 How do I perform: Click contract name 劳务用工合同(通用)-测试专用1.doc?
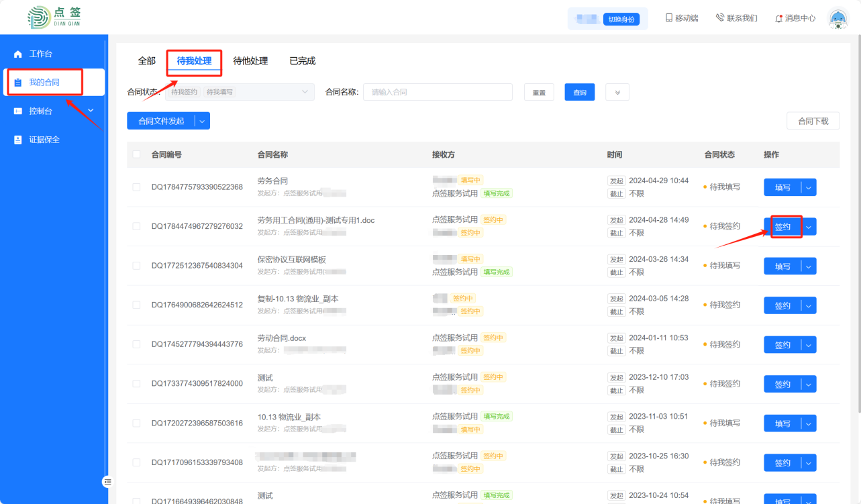coord(316,220)
